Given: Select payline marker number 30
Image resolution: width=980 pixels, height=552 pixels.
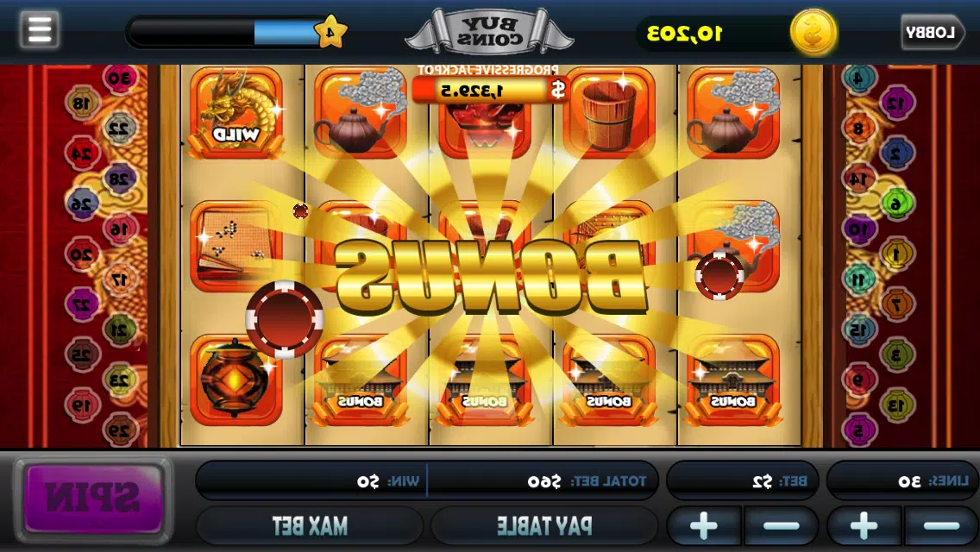Looking at the screenshot, I should (120, 78).
